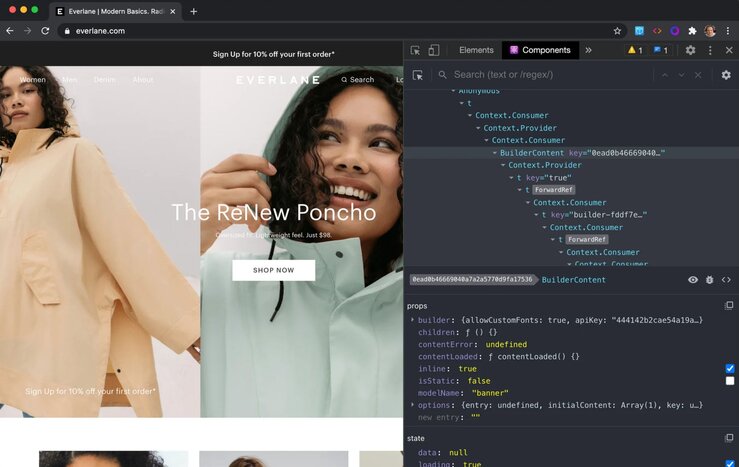The height and width of the screenshot is (467, 739).
Task: Go to previous search result arrow
Action: point(665,75)
